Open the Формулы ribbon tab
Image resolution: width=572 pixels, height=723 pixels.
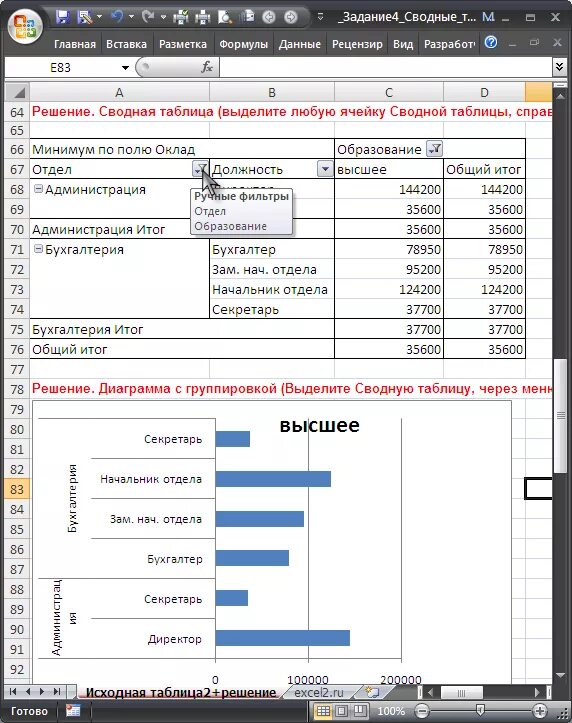(x=243, y=44)
